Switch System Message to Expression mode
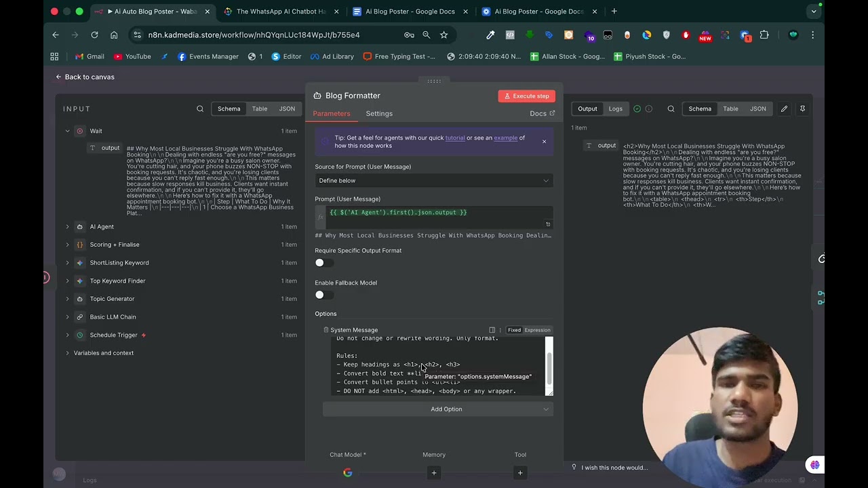 pyautogui.click(x=537, y=330)
